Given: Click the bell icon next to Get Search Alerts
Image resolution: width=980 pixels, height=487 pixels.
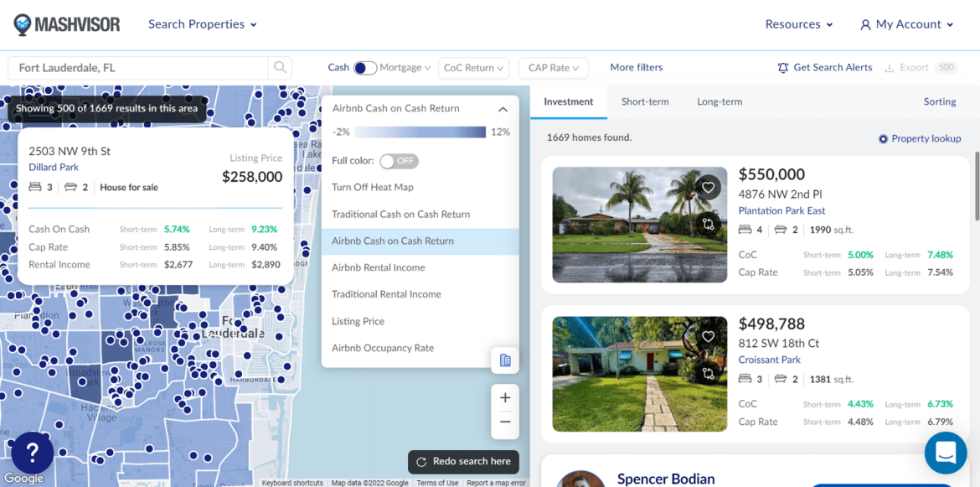Looking at the screenshot, I should (781, 67).
